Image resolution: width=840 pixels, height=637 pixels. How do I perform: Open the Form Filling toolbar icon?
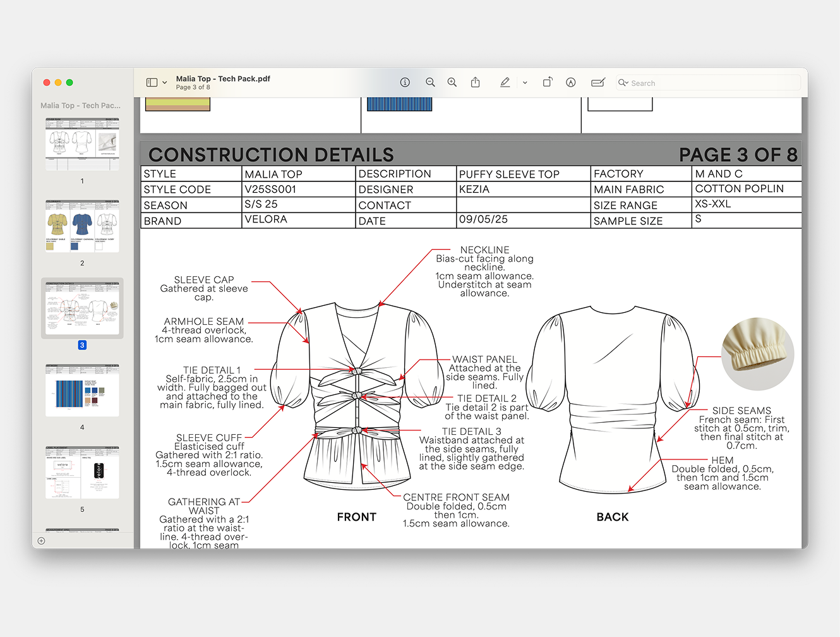(x=597, y=83)
